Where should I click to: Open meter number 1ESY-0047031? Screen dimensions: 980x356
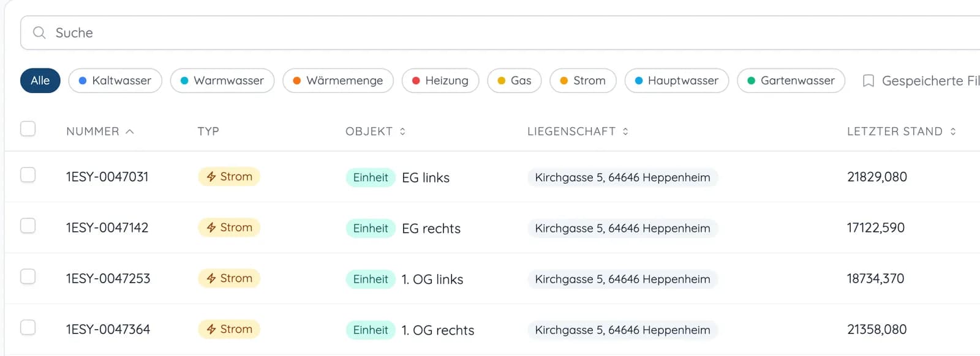107,177
